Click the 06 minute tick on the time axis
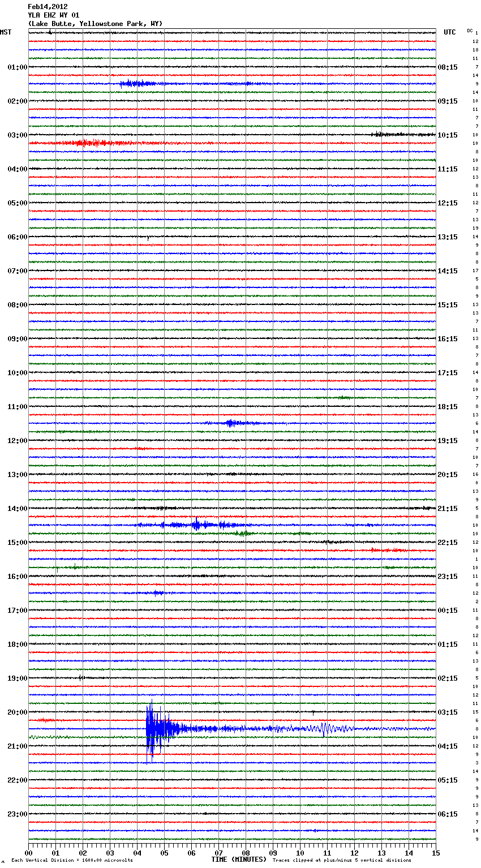Viewport: 481px width, 868px height. 191,853
